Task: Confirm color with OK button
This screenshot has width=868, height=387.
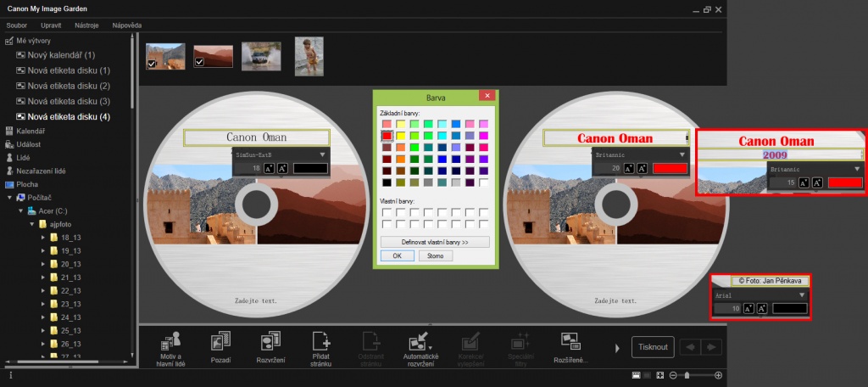Action: click(397, 256)
